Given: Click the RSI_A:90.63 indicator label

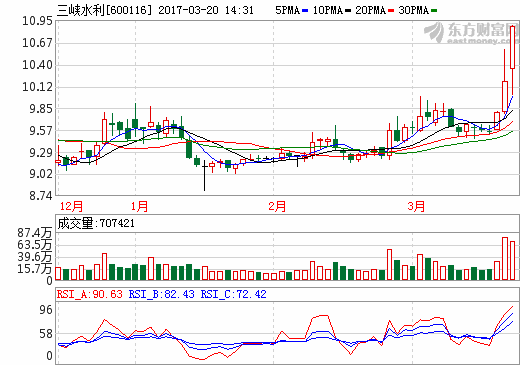Looking at the screenshot, I should tap(90, 294).
